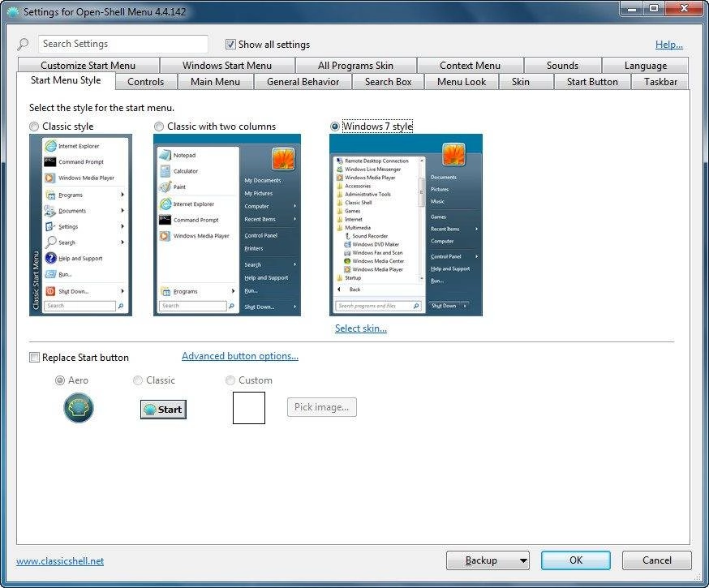The height and width of the screenshot is (588, 709).
Task: Choose the Custom start button radio option
Action: (230, 380)
